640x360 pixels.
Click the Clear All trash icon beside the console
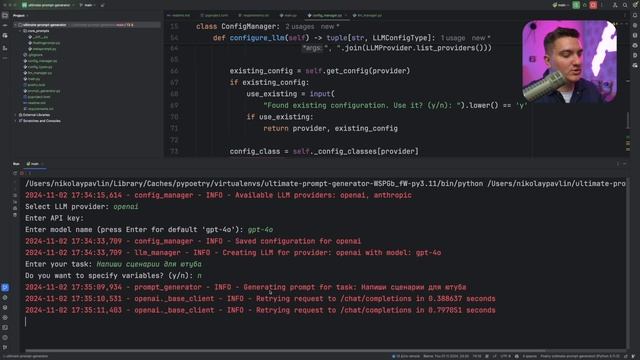[x=15, y=215]
